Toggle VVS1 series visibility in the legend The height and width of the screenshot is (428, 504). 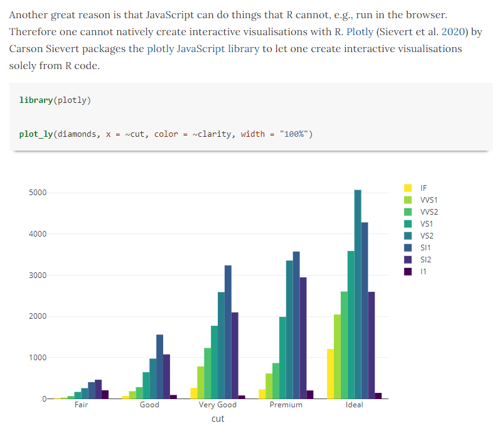point(409,200)
